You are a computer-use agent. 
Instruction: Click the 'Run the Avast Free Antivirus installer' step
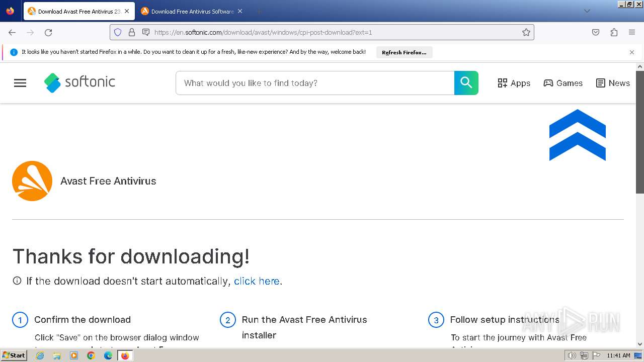click(304, 327)
